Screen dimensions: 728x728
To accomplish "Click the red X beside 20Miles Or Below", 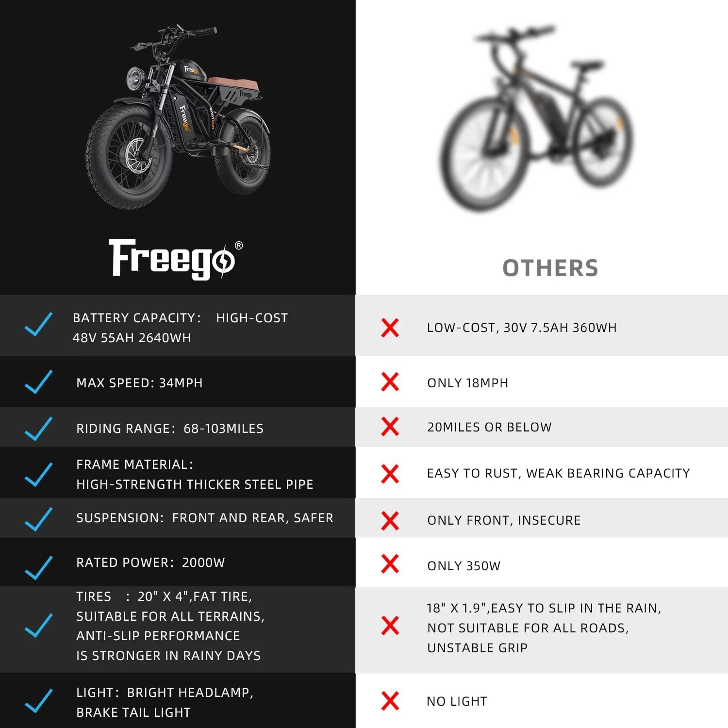I will (390, 427).
